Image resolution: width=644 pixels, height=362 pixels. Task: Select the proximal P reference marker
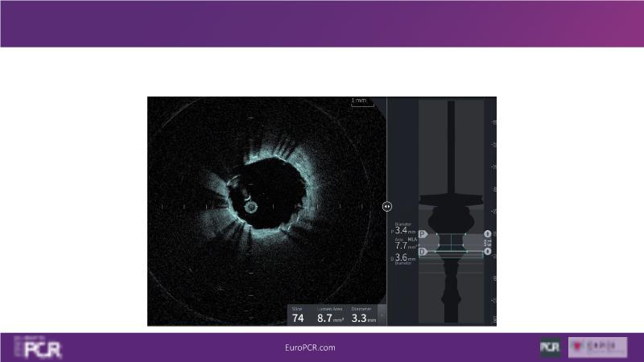click(x=423, y=234)
